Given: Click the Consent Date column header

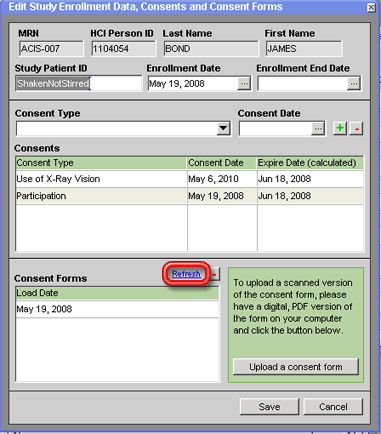Looking at the screenshot, I should [222, 163].
